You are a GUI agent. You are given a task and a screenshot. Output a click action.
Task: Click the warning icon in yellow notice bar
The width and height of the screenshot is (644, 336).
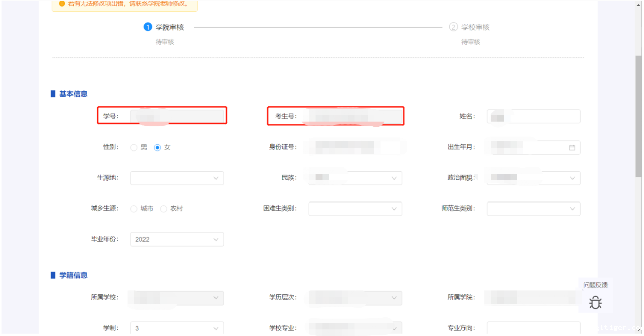pyautogui.click(x=62, y=4)
